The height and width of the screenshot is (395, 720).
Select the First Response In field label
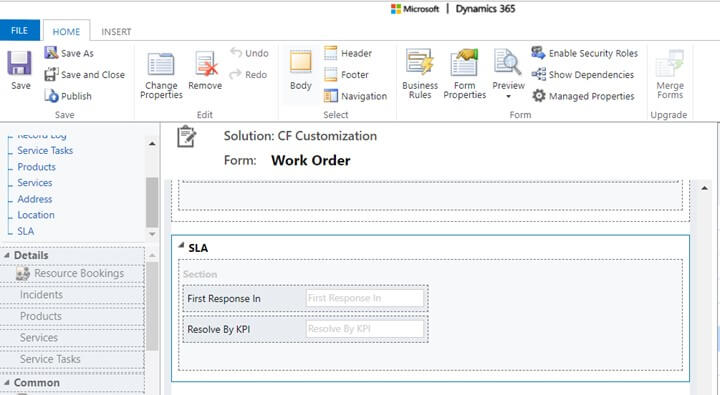pos(224,299)
